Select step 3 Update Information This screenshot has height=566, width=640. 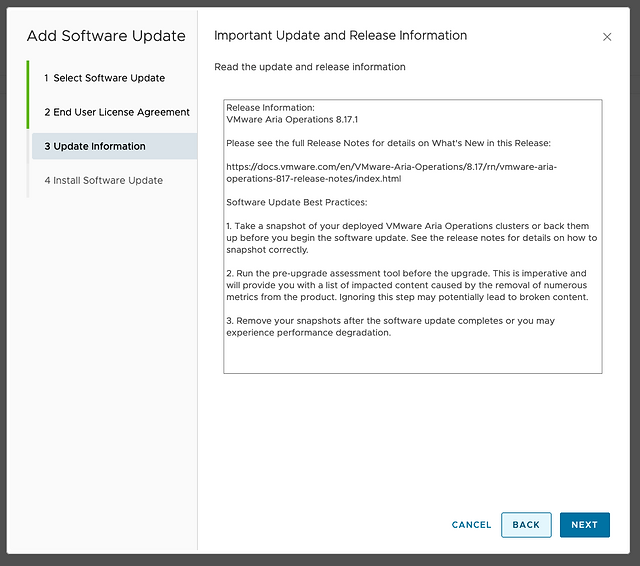pyautogui.click(x=115, y=146)
